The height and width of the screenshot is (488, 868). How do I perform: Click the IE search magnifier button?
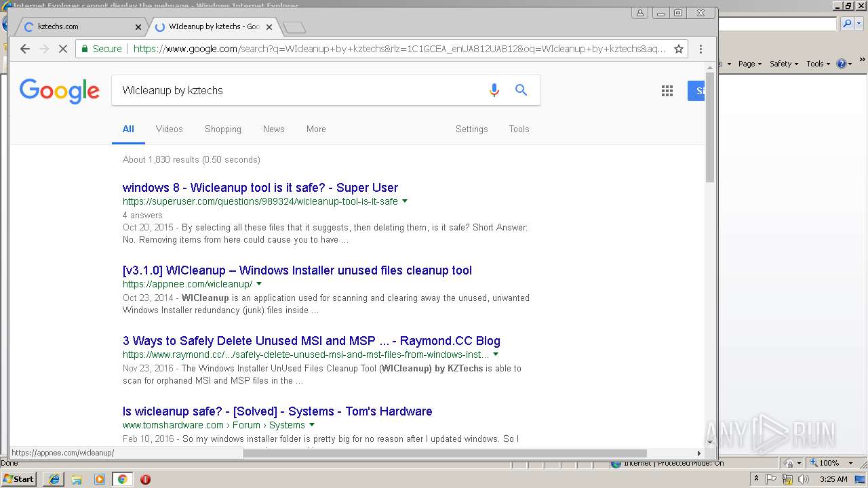pyautogui.click(x=846, y=24)
